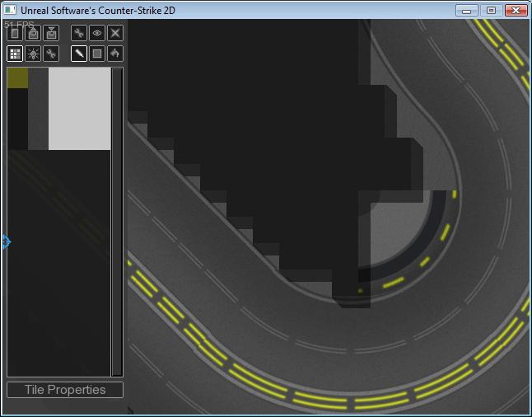Click the window title bar application icon
532x417 pixels.
pyautogui.click(x=10, y=10)
